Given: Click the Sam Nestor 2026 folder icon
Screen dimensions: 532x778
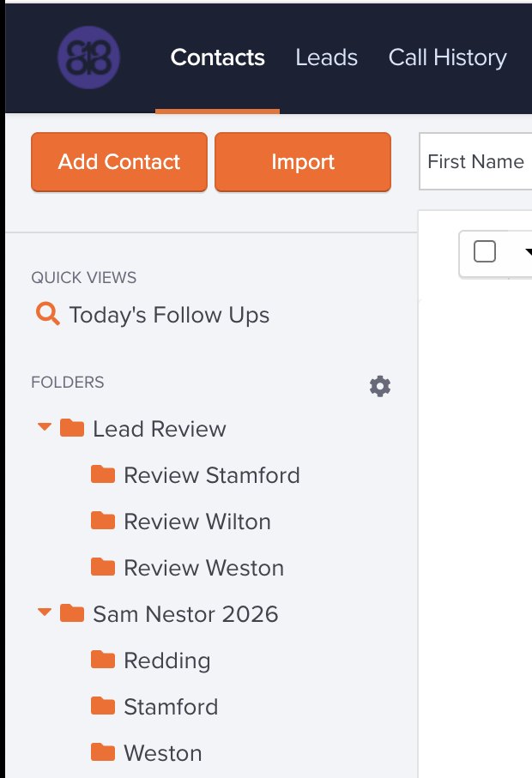Looking at the screenshot, I should pos(72,613).
